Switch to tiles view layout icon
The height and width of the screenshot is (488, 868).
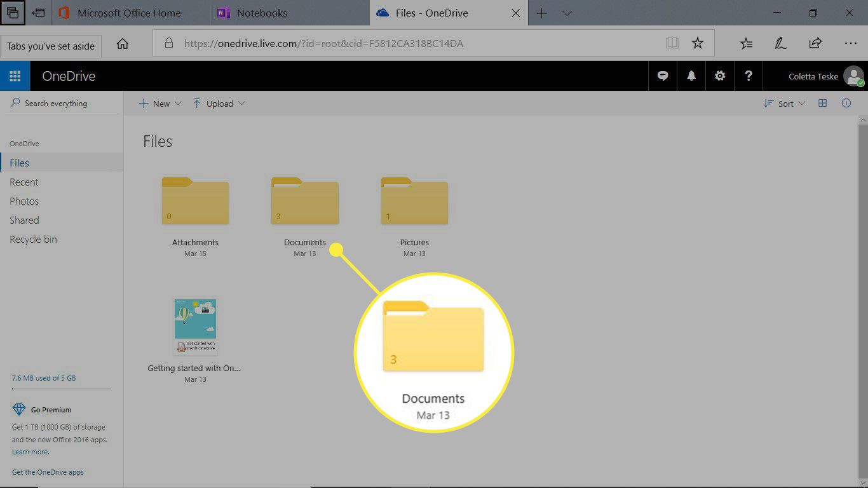click(822, 103)
